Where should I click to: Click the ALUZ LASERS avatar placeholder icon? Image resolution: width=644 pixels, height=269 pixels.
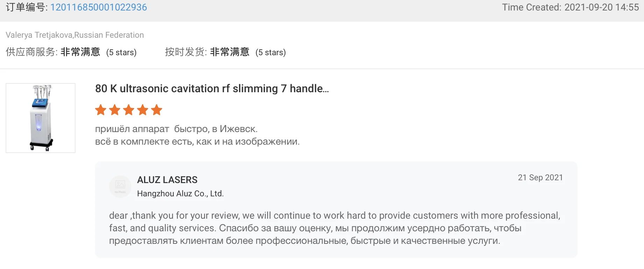point(120,186)
